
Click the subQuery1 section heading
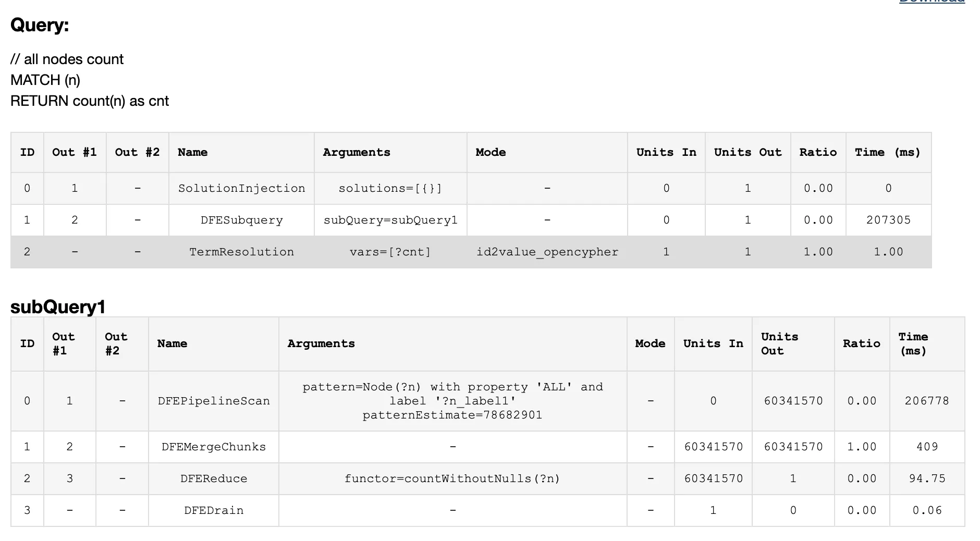click(x=58, y=307)
